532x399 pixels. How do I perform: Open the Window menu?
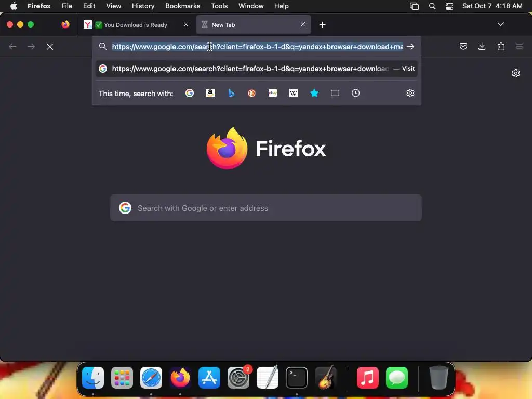tap(251, 6)
